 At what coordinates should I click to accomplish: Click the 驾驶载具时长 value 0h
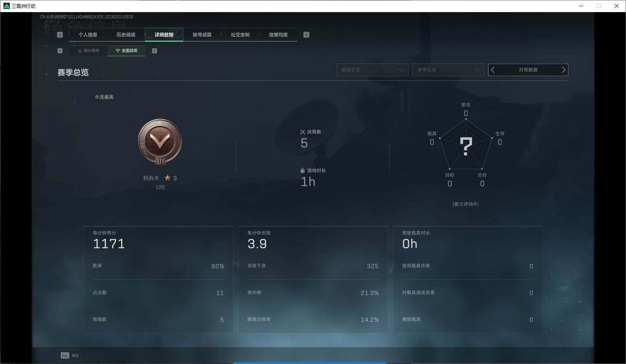point(410,244)
